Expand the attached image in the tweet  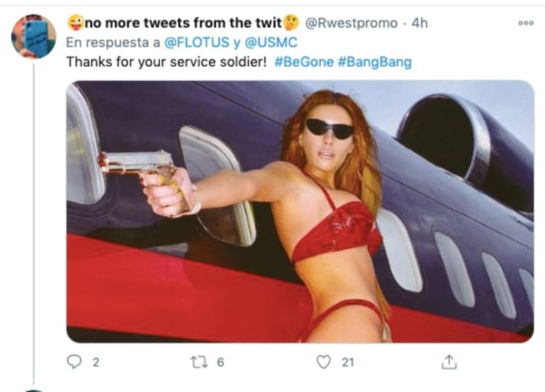300,211
